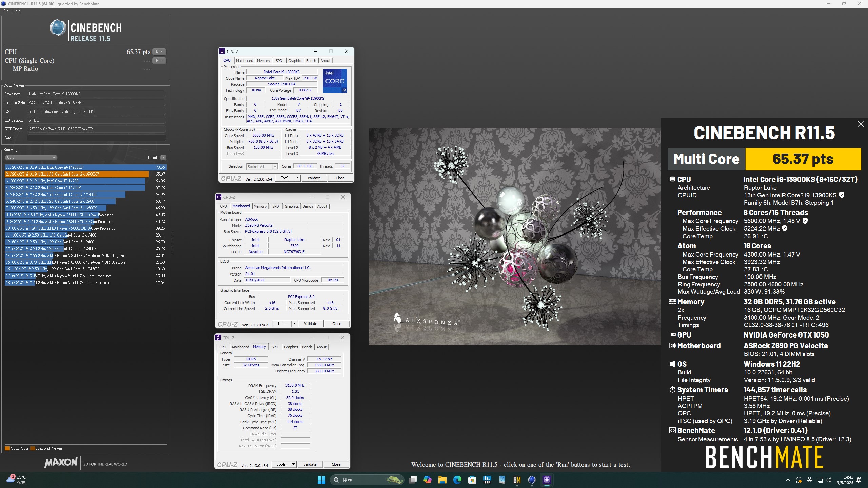Open network settings from the tray
This screenshot has width=868, height=488.
tap(820, 480)
